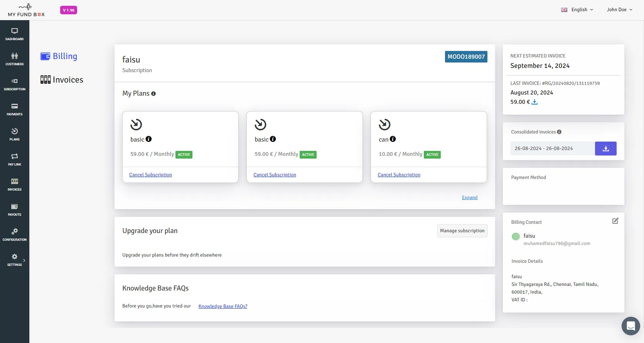Open Pay Link in the sidebar
Image resolution: width=644 pixels, height=343 pixels.
tap(15, 159)
